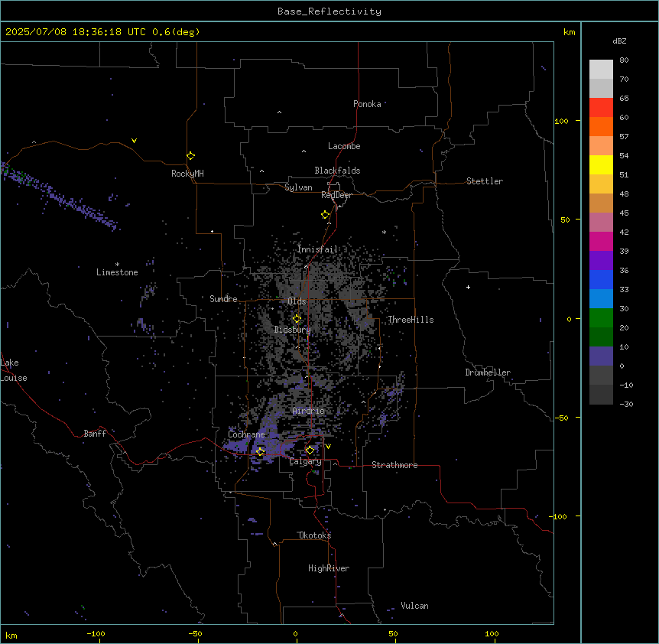Viewport: 659px width, 644px height.
Task: Click the Blackfalds label
Action: tap(337, 171)
